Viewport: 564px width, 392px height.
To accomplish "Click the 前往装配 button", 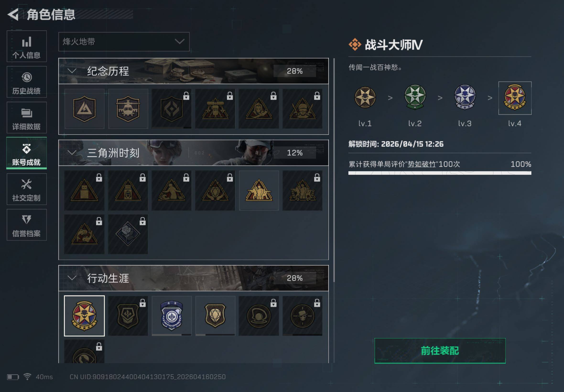I will [440, 351].
